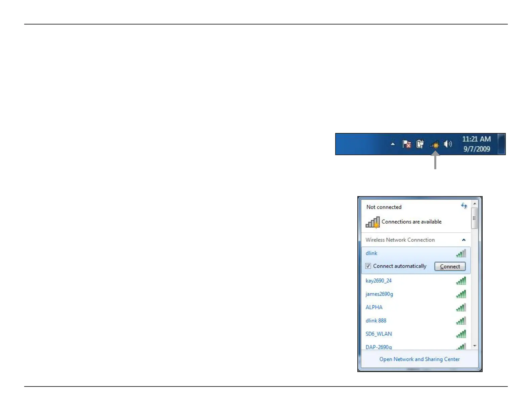Click the dlink 888 signal strength icon
Screen dimensions: 532x411
461,321
